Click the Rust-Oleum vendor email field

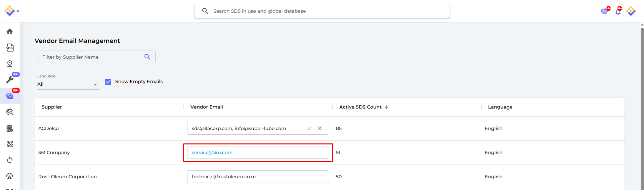pos(258,177)
